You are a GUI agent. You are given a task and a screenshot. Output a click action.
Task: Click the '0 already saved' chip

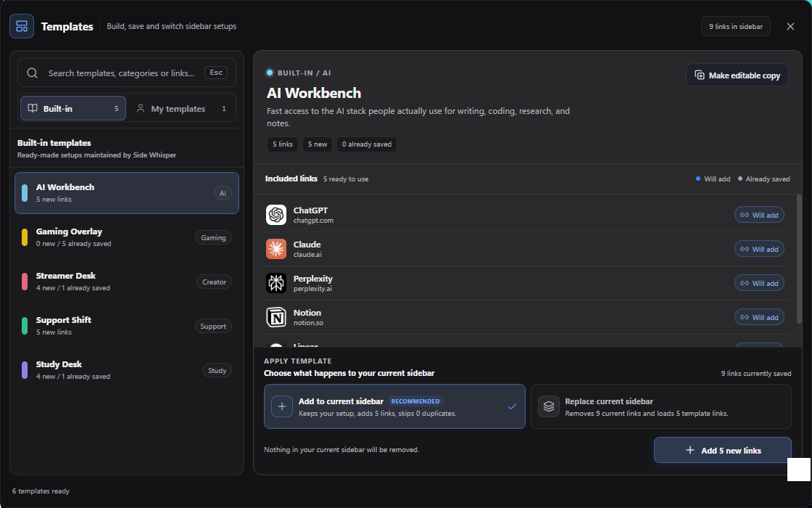point(367,144)
